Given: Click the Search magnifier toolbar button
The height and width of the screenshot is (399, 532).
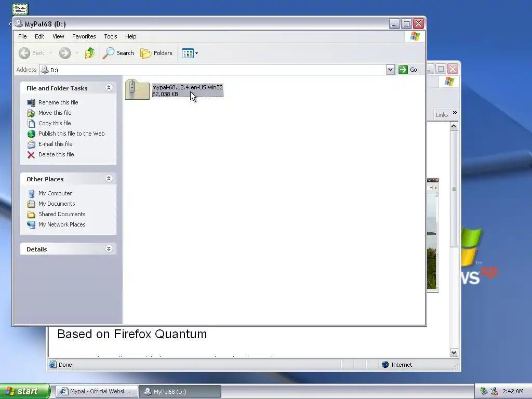Looking at the screenshot, I should coord(118,53).
